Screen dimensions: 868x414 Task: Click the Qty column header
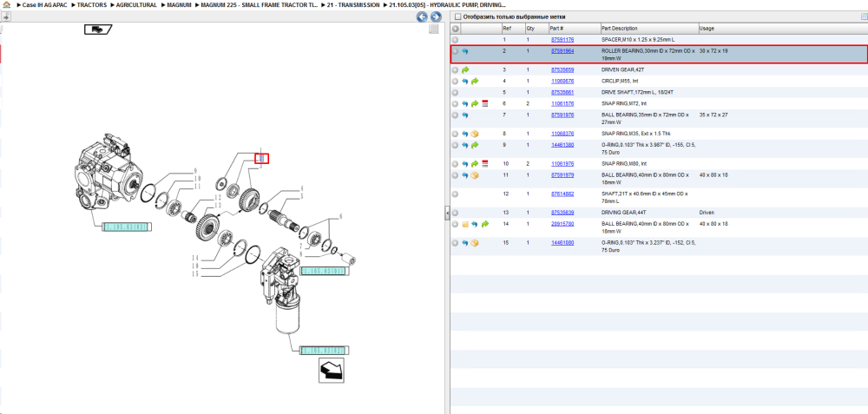536,29
